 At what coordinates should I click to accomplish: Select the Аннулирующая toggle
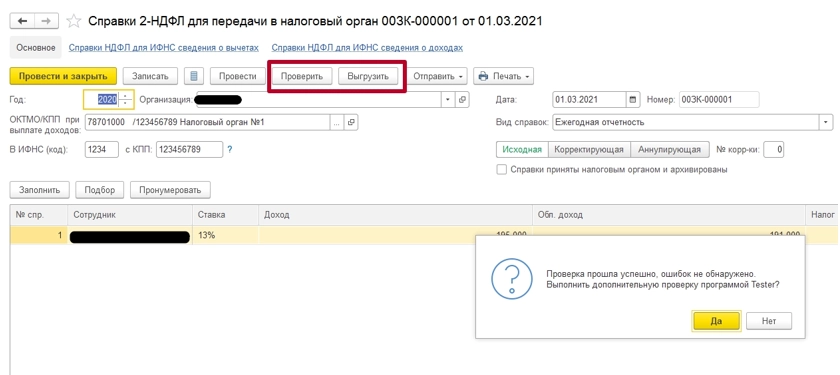coord(669,149)
